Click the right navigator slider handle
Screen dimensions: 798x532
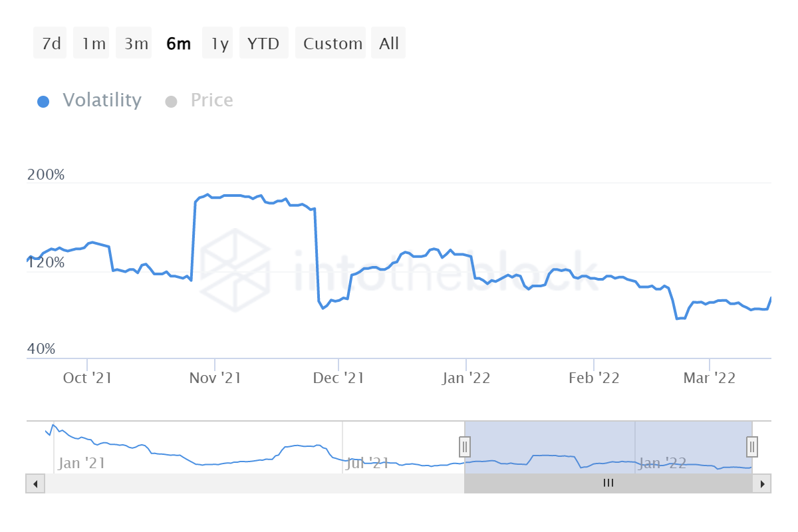click(x=751, y=447)
